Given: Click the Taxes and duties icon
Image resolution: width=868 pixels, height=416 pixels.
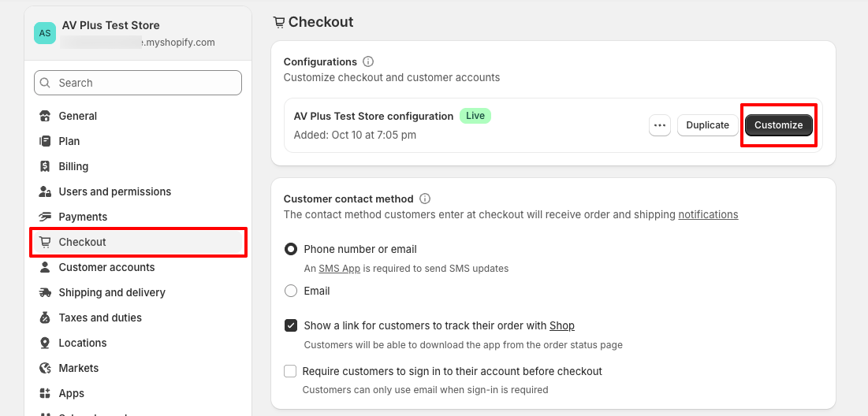Looking at the screenshot, I should click(x=46, y=318).
